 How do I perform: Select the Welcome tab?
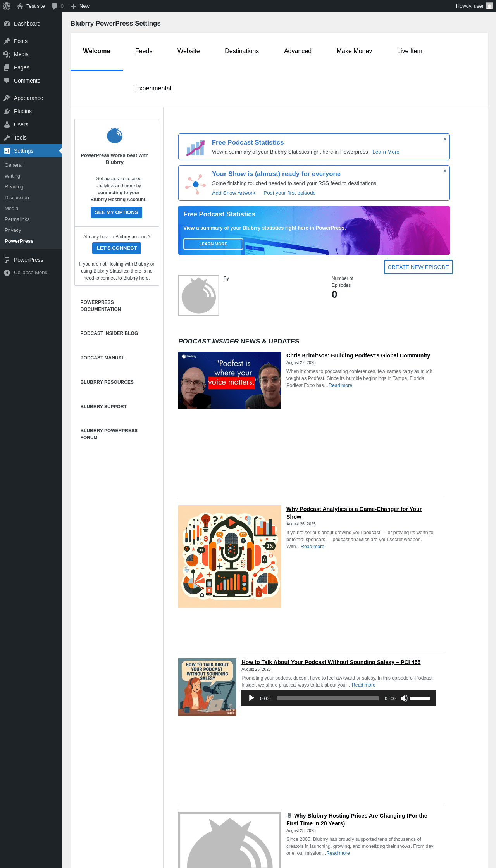coord(96,51)
